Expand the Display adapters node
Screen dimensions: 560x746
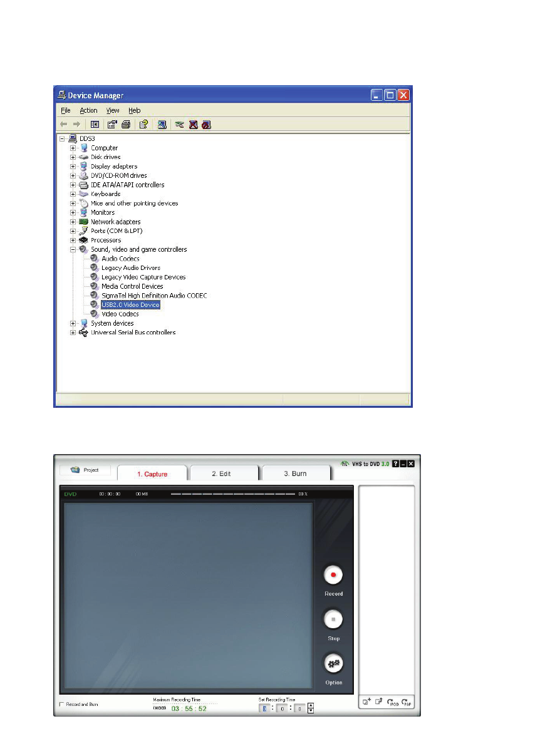pyautogui.click(x=73, y=167)
